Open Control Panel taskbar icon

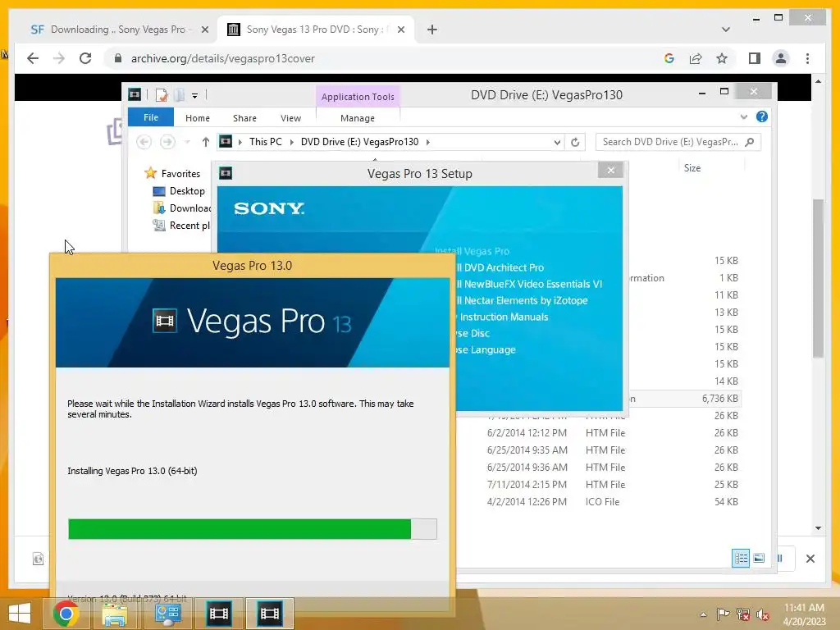click(x=167, y=614)
